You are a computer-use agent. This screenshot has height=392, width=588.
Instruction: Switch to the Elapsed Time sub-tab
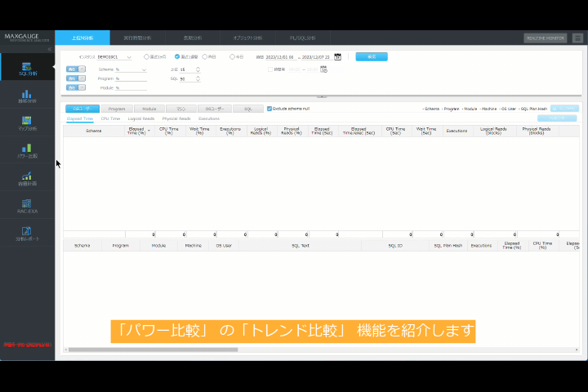80,118
